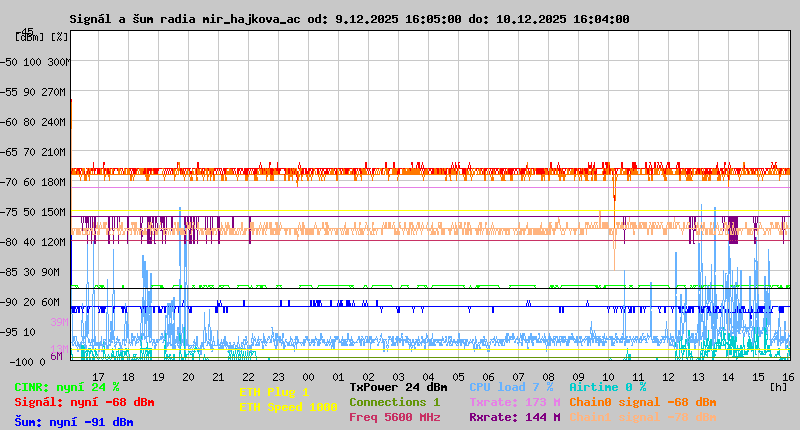Click the CPU load 7 % legend label
Image resolution: width=800 pixels, height=430 pixels.
[511, 387]
